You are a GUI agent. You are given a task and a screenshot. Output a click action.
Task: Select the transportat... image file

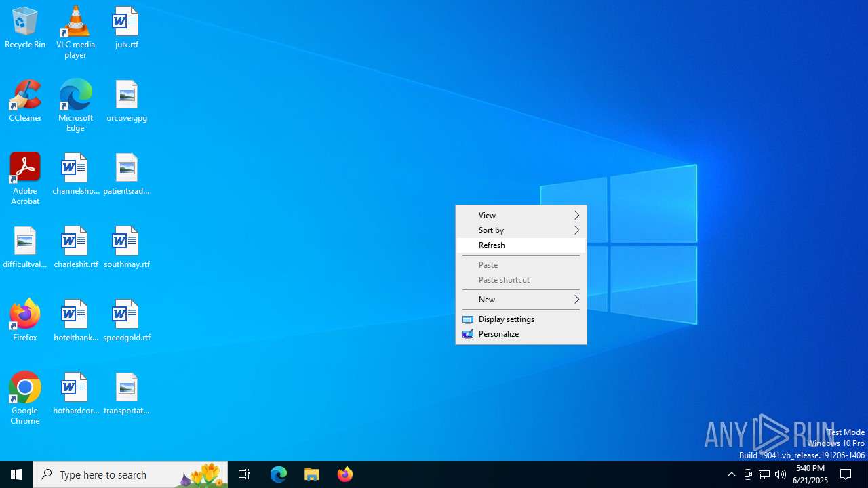[x=127, y=394]
